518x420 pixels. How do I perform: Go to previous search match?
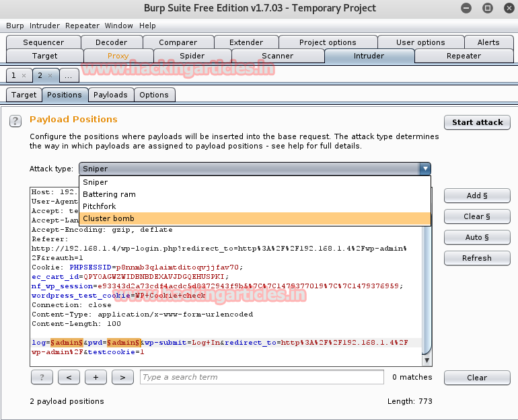pyautogui.click(x=69, y=377)
